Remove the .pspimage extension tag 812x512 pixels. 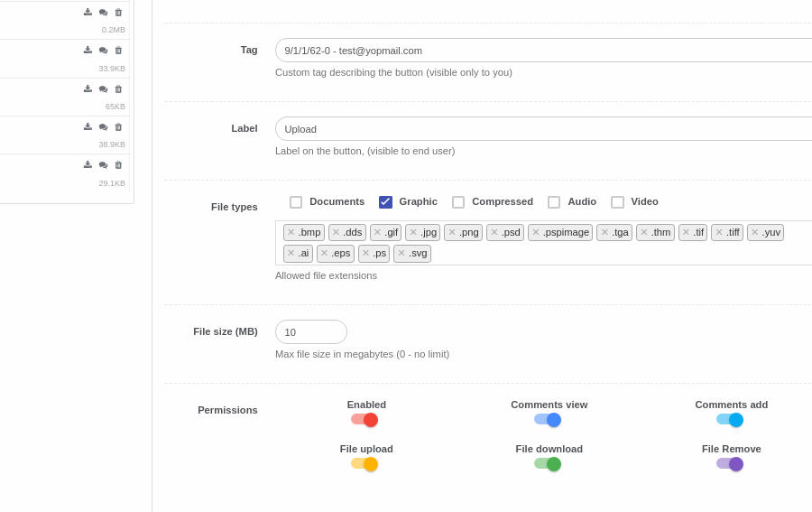point(536,232)
